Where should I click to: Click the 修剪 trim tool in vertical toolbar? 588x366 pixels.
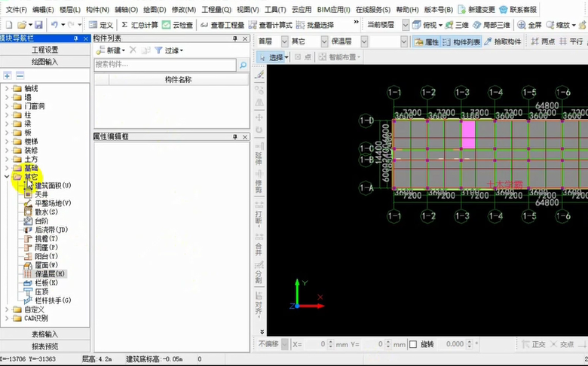(259, 181)
